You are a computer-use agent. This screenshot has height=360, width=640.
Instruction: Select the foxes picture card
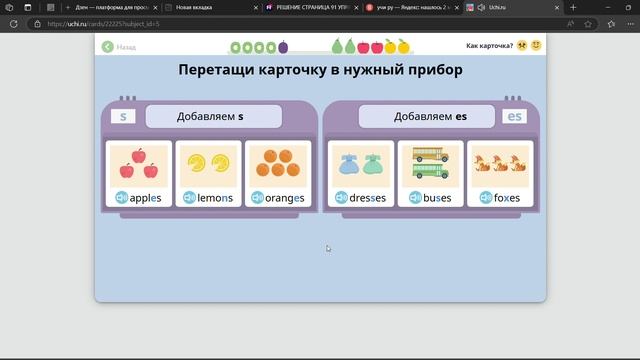[x=500, y=173]
